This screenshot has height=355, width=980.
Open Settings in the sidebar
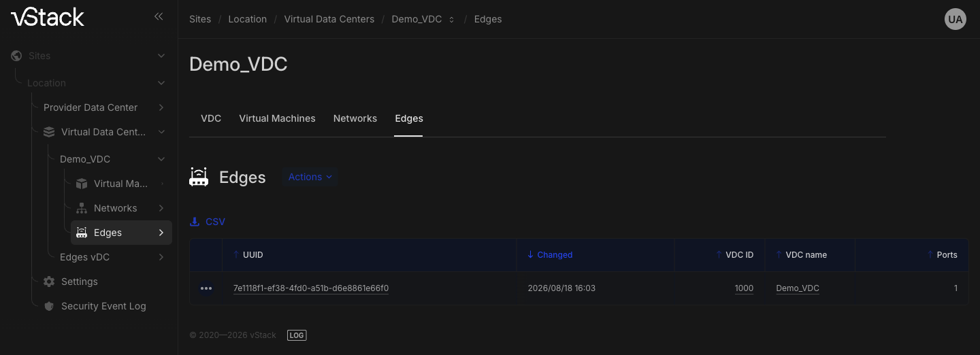click(x=80, y=282)
